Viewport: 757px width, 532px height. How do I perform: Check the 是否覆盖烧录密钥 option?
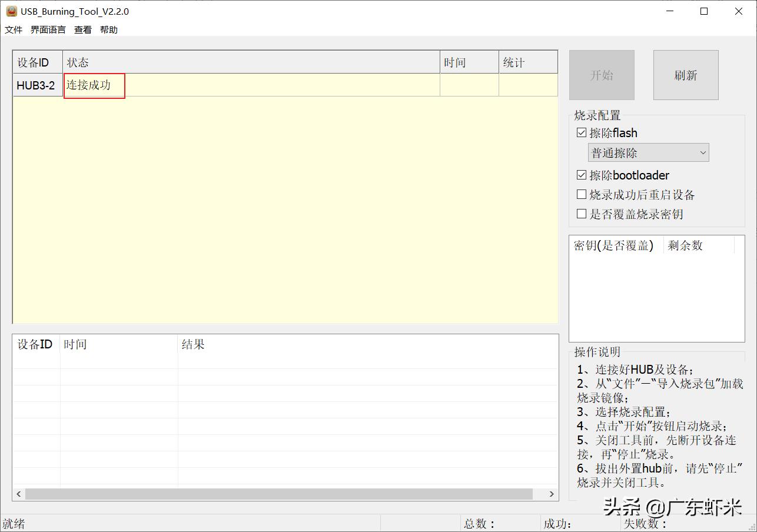[x=582, y=214]
